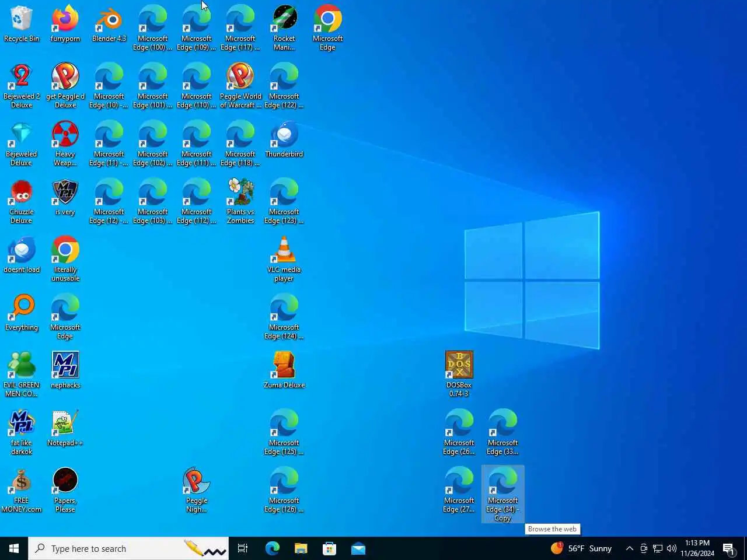Select the Chuzzle Deluxe icon

(22, 201)
